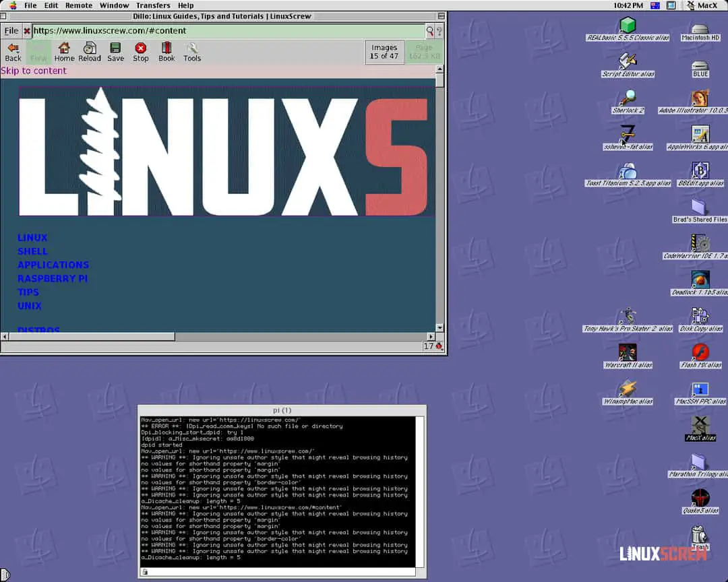The height and width of the screenshot is (582, 728).
Task: Select the BLUE drive icon
Action: pyautogui.click(x=700, y=65)
